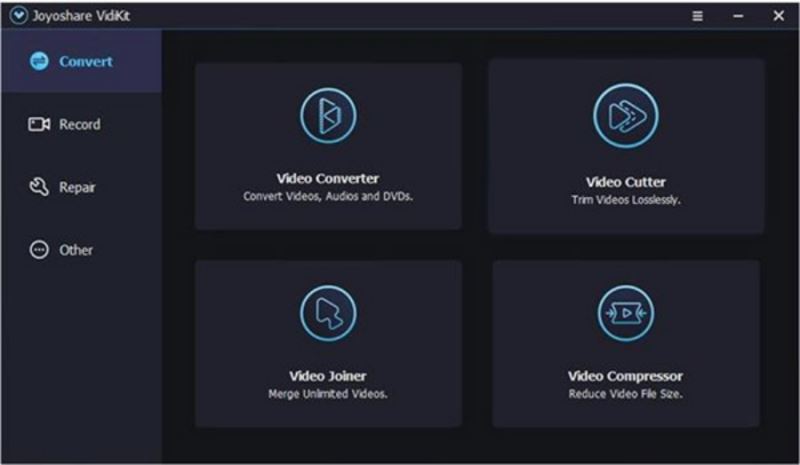Image resolution: width=800 pixels, height=465 pixels.
Task: Launch Video Cutter via its round icon
Action: pos(626,116)
